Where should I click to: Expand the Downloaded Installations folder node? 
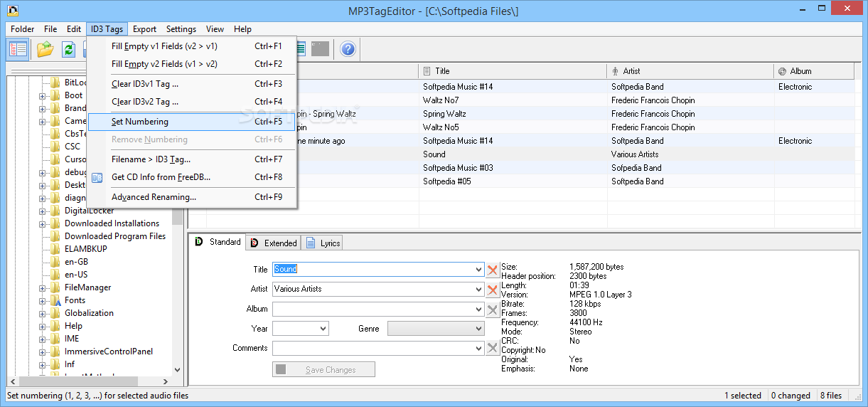coord(42,224)
